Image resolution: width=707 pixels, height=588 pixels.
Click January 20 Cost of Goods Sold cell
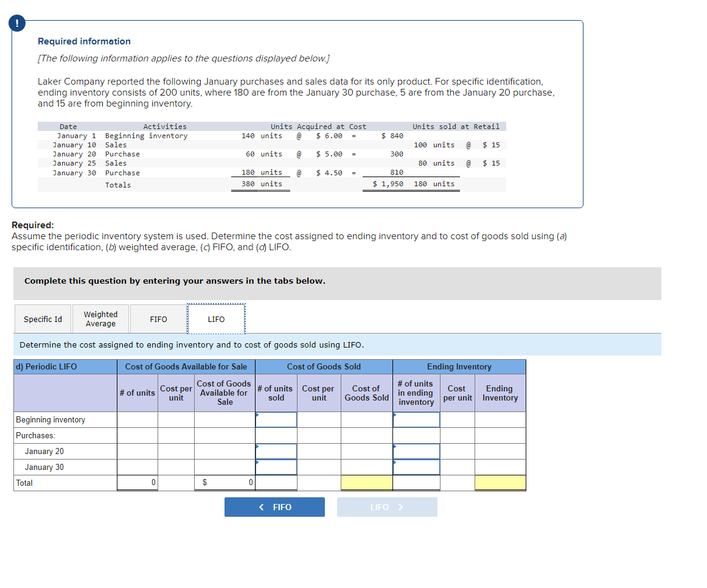[x=366, y=452]
